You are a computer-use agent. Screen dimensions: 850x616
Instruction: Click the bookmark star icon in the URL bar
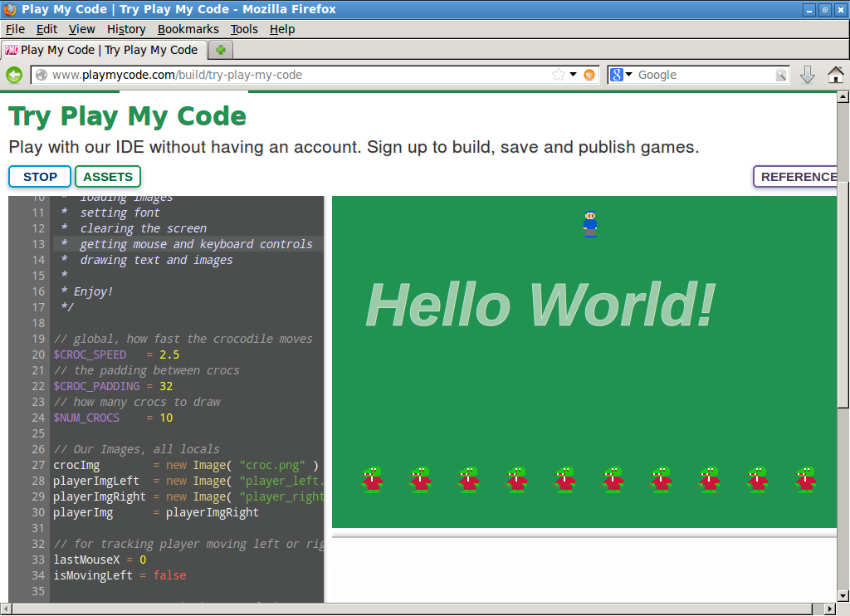click(559, 75)
